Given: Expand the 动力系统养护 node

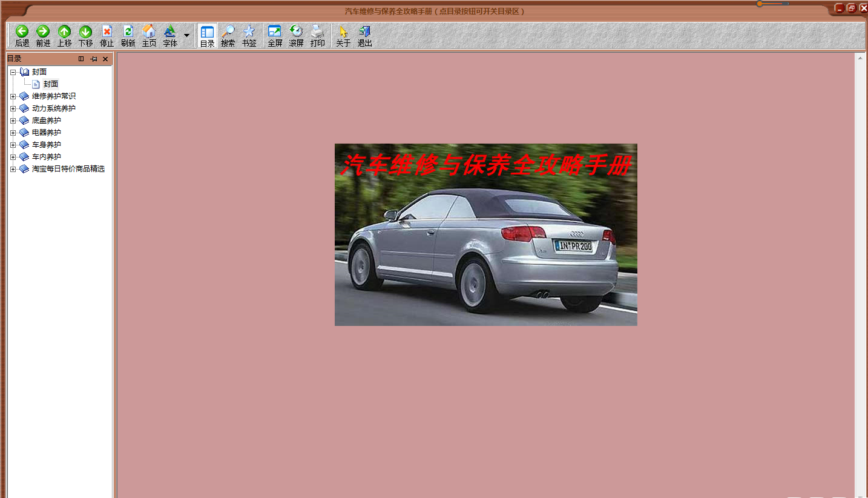Looking at the screenshot, I should point(13,108).
